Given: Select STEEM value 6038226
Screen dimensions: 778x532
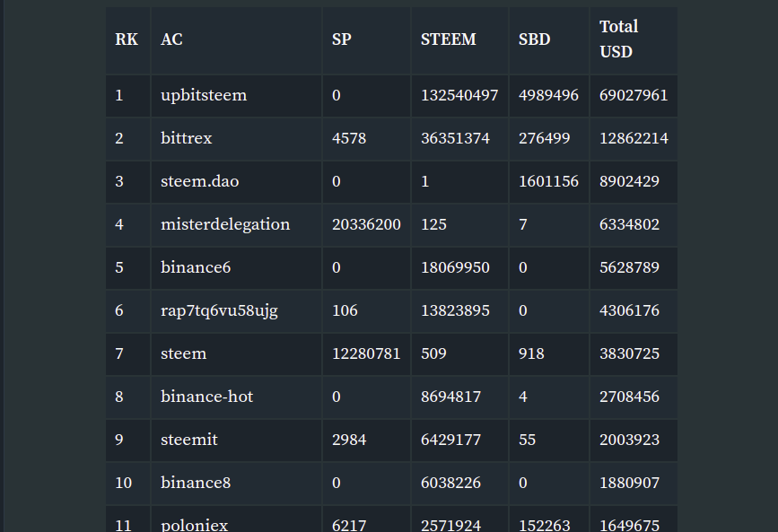Looking at the screenshot, I should tap(451, 483).
